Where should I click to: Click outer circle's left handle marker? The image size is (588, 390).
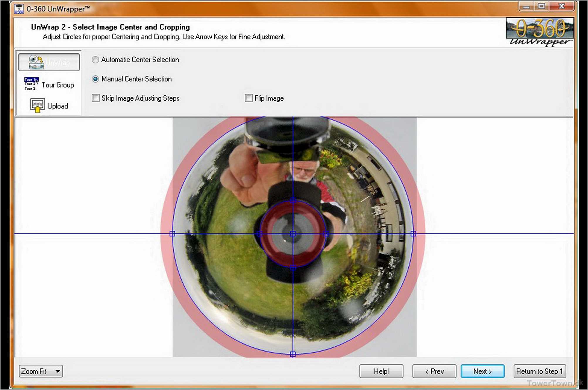(x=172, y=234)
